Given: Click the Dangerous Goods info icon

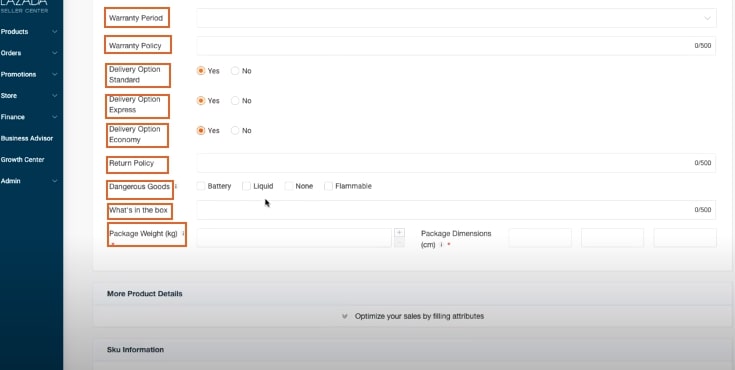Looking at the screenshot, I should (x=176, y=186).
